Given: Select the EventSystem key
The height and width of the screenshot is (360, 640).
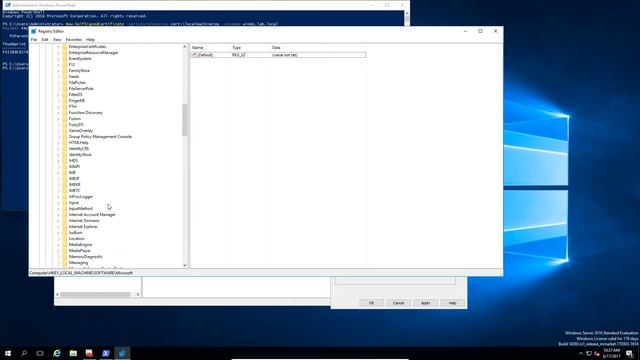Looking at the screenshot, I should (80, 59).
